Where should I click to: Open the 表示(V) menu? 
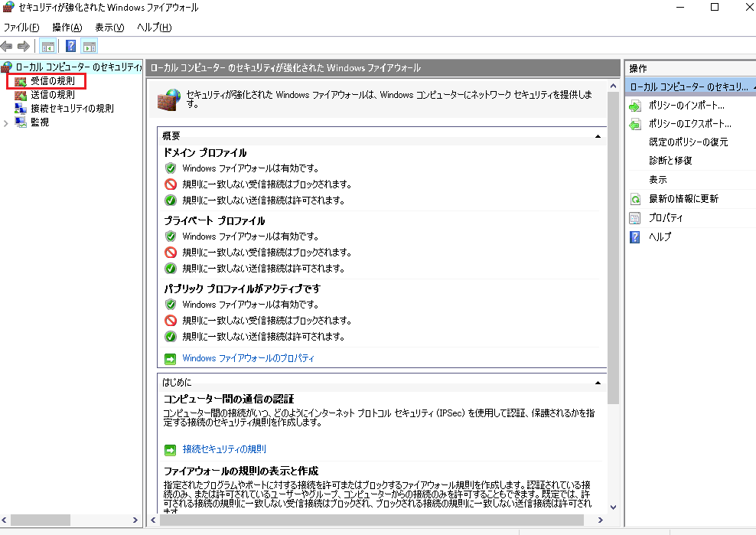click(109, 28)
